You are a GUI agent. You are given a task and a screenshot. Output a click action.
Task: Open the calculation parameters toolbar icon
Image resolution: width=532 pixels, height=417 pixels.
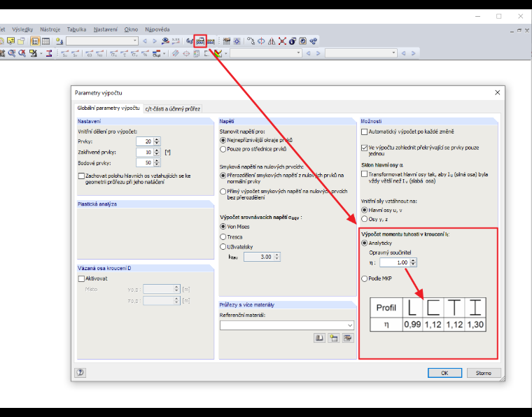click(x=200, y=41)
